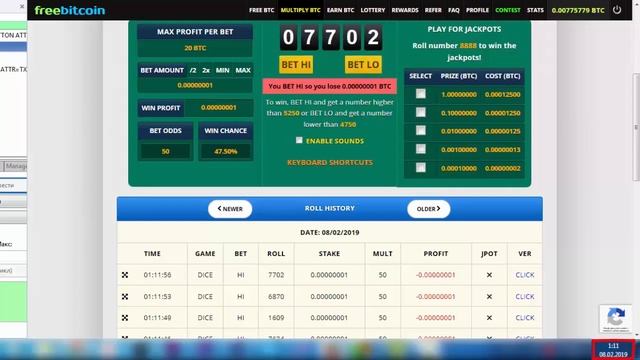Click the win chance field showing 47.50%
The image size is (640, 360).
[226, 151]
